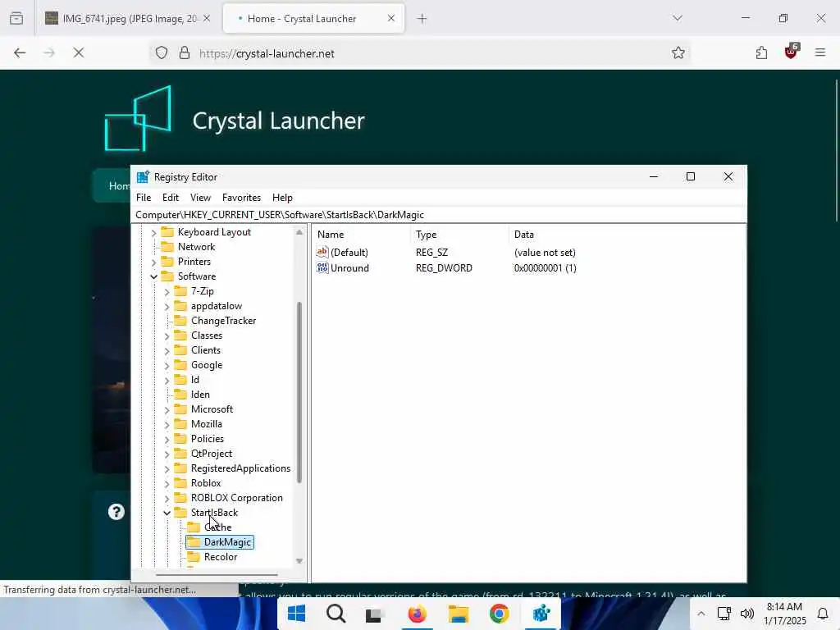Click the tracking protection shield icon
This screenshot has height=630, width=840.
(162, 53)
